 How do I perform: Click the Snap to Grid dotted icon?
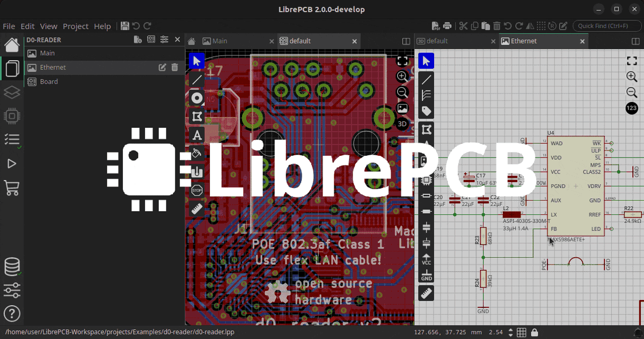pyautogui.click(x=541, y=26)
